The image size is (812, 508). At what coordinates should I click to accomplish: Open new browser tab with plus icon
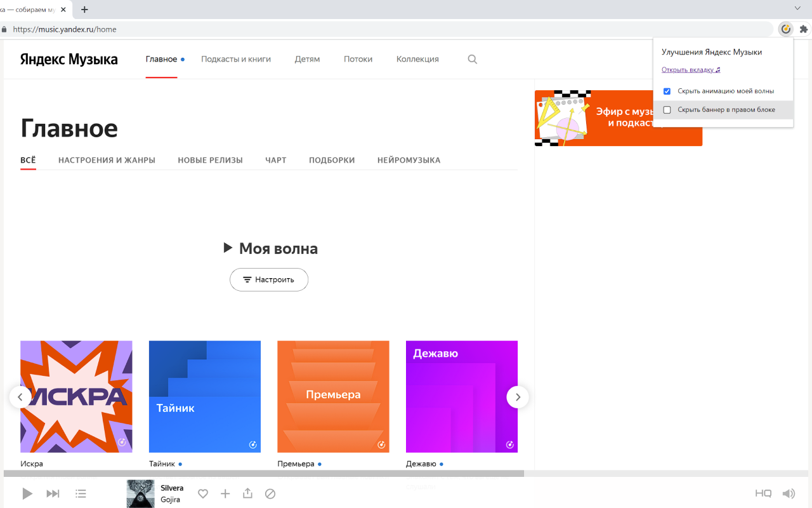[84, 10]
